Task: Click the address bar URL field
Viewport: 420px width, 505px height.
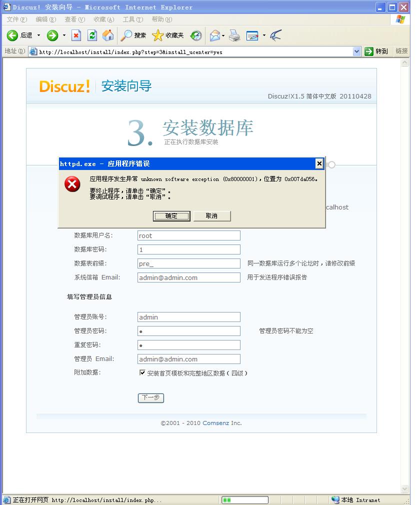Action: (x=194, y=52)
